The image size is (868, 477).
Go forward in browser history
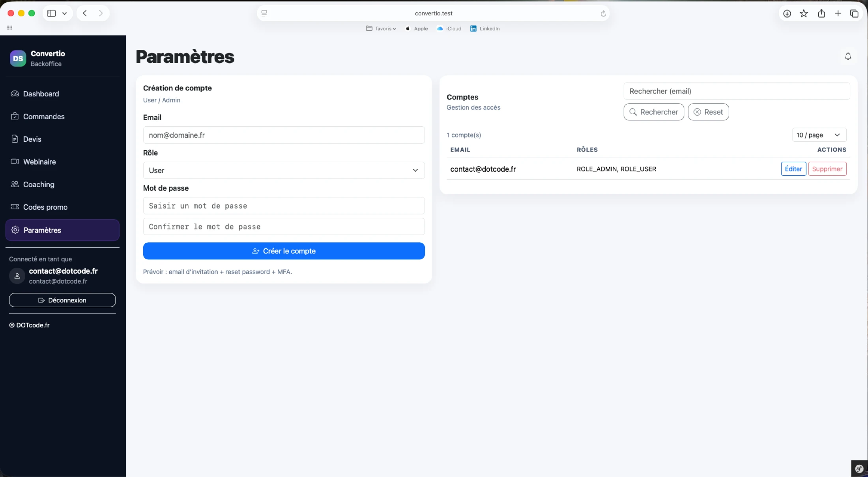pyautogui.click(x=101, y=13)
